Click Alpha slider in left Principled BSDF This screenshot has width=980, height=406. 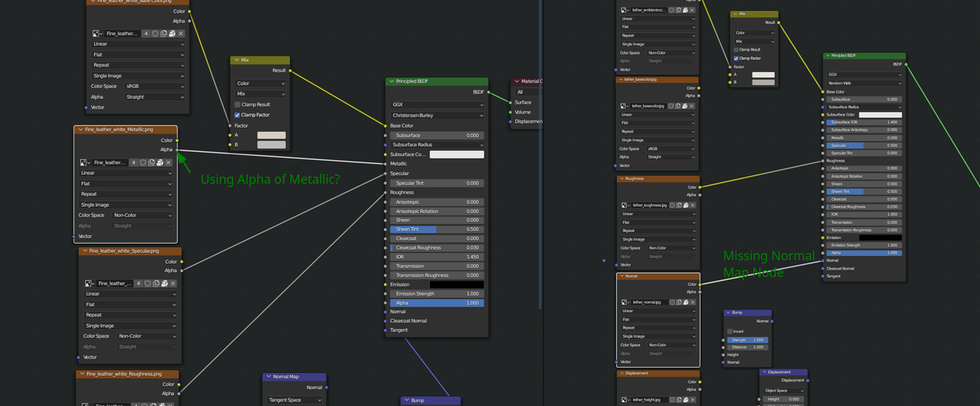click(437, 303)
